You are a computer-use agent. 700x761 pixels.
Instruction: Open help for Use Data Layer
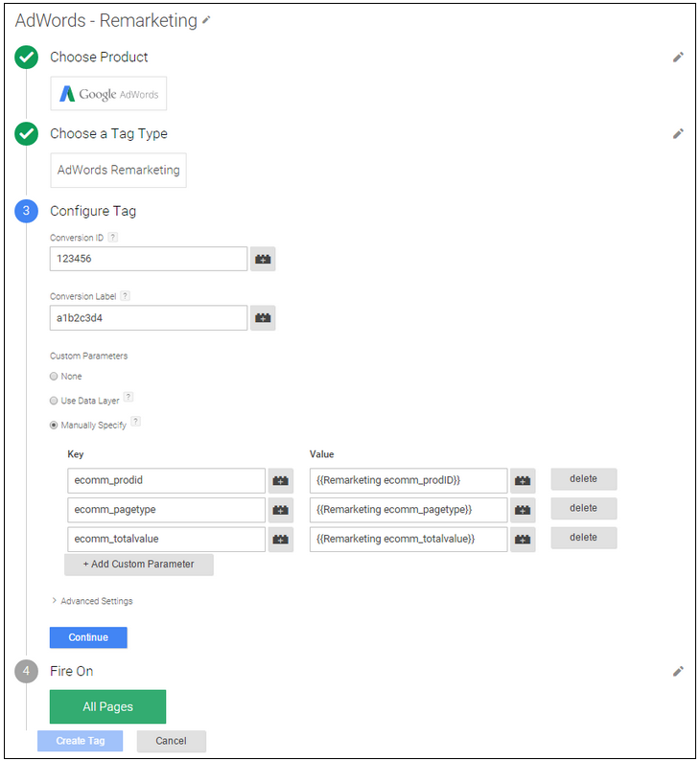[x=128, y=397]
